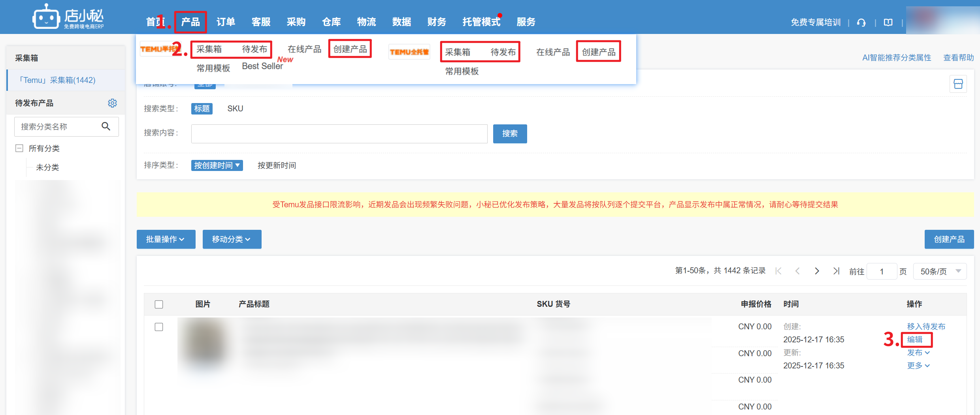980x415 pixels.
Task: Collapse the 所有分类 tree node
Action: coord(19,148)
